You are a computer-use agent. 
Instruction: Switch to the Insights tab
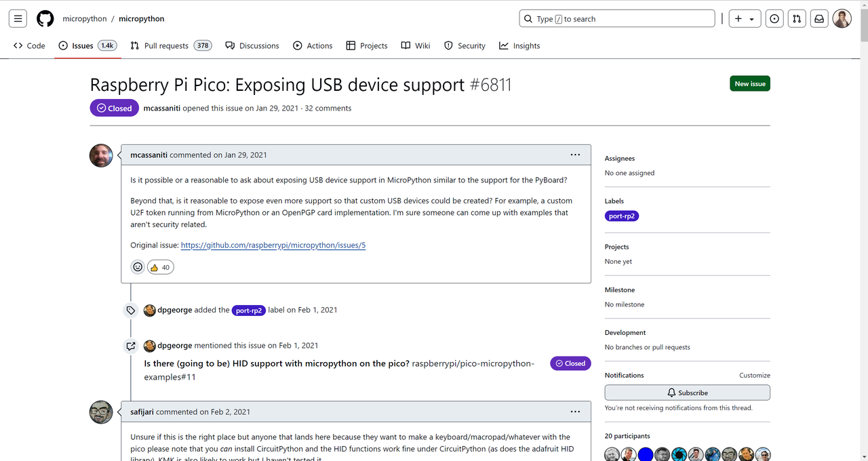coord(520,45)
